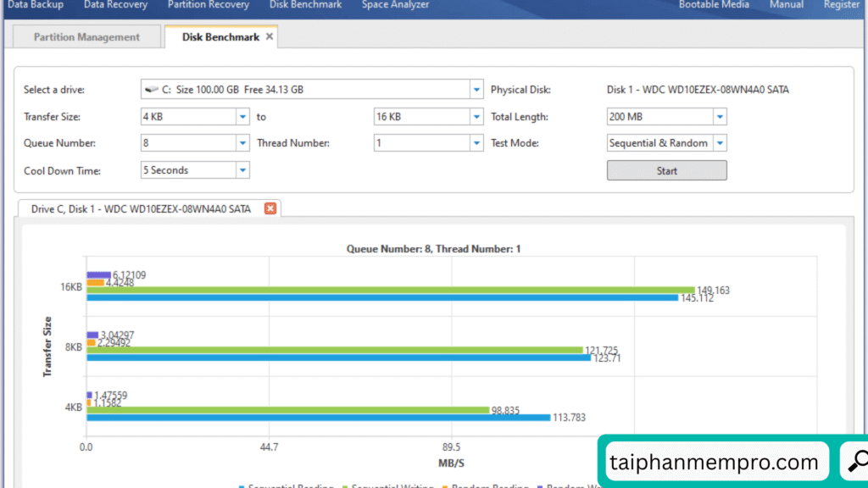Click the magnifier search icon
This screenshot has width=868, height=488.
(x=858, y=461)
